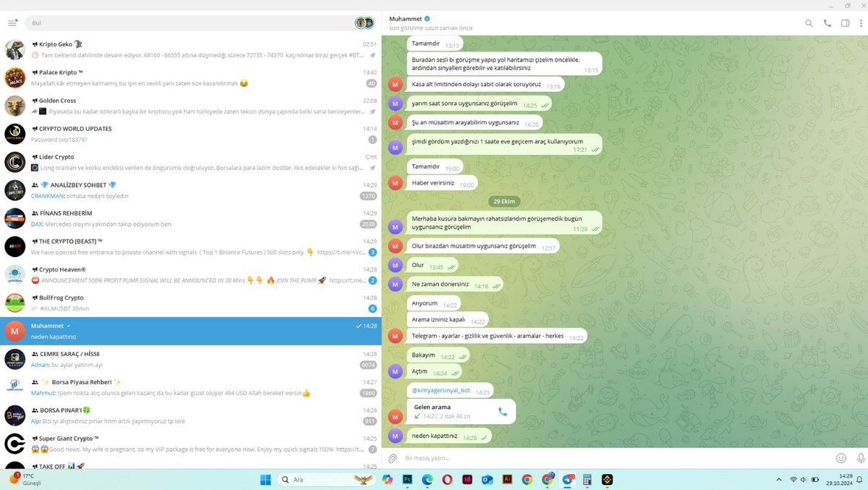
Task: Open the first Chrome taskbar icon
Action: click(x=527, y=479)
